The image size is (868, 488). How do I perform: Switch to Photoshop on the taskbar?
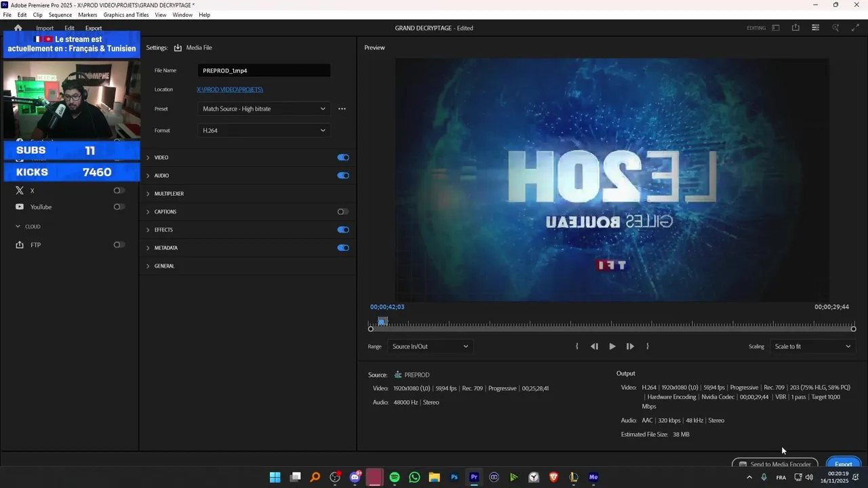pyautogui.click(x=454, y=477)
